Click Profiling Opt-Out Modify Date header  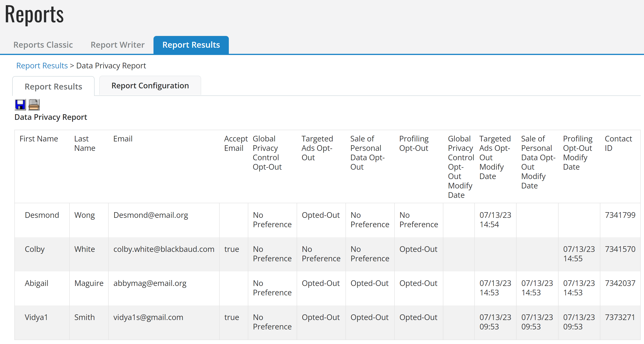pos(578,153)
